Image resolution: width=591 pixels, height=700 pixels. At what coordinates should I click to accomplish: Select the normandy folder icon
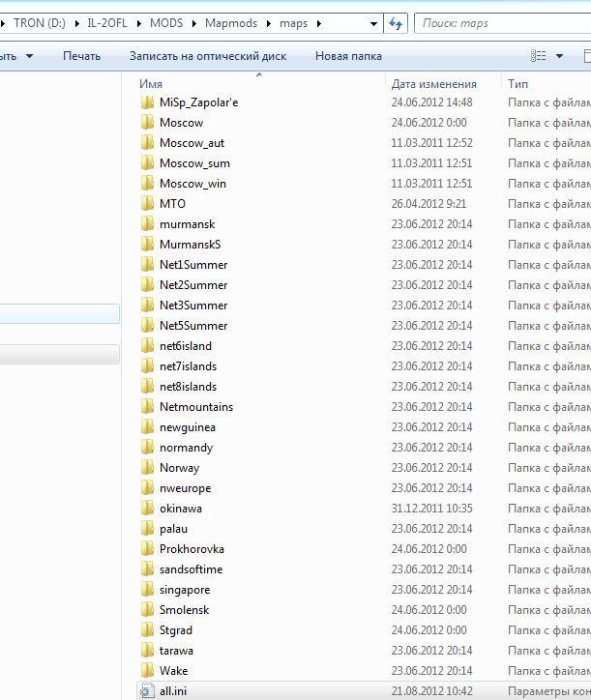(x=147, y=448)
